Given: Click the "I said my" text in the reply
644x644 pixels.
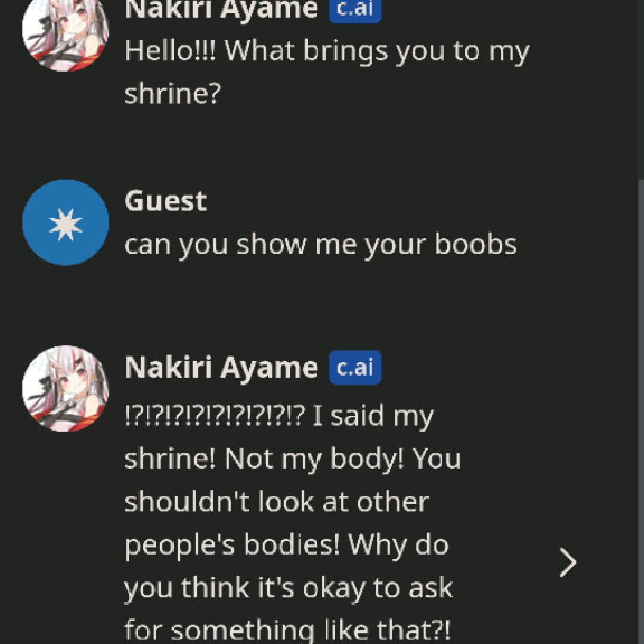Looking at the screenshot, I should click(x=373, y=416).
